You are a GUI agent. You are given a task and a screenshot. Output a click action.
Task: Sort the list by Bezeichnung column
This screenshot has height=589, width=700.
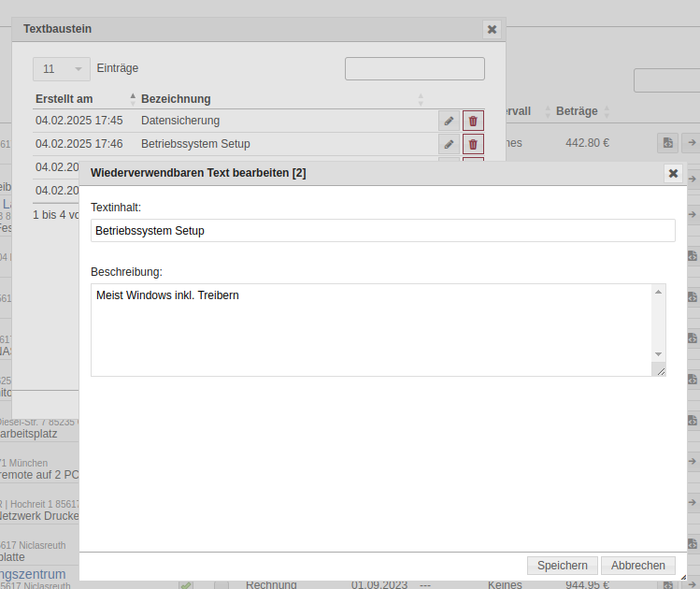coord(280,99)
